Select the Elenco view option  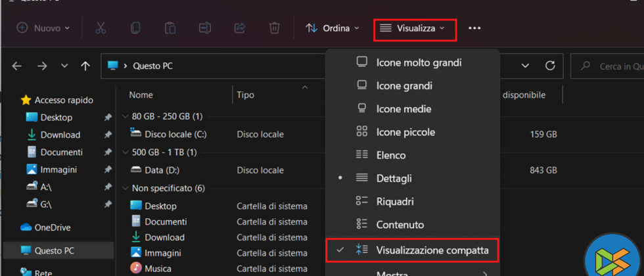(390, 155)
